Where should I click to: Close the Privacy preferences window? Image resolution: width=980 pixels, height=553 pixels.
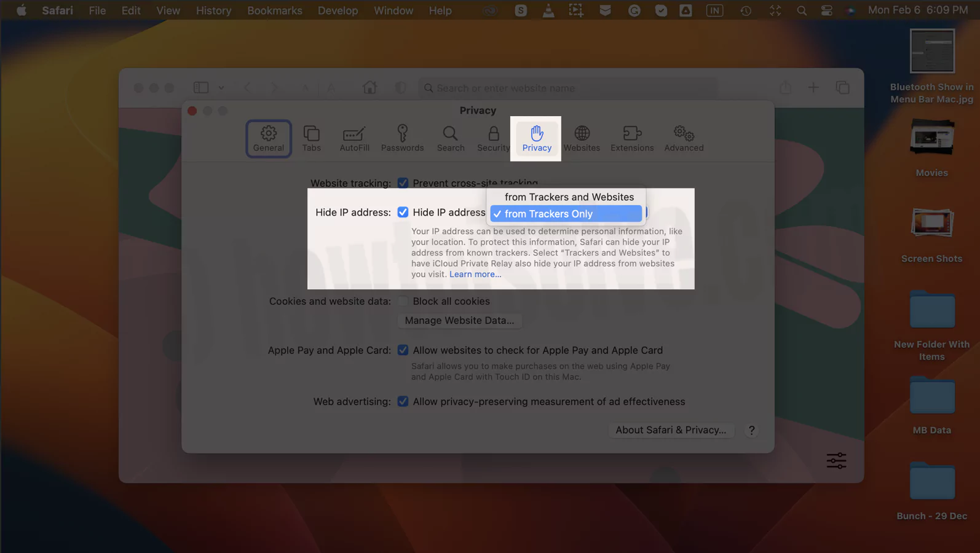[192, 111]
